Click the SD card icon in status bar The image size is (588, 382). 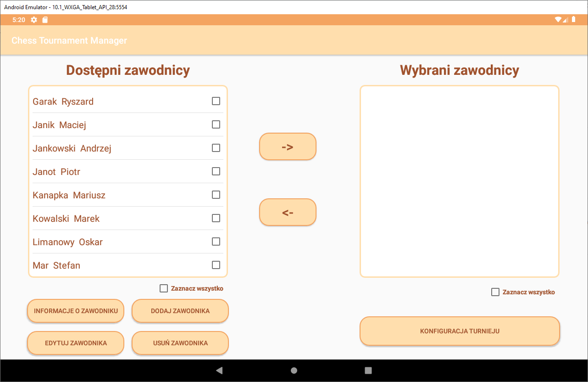(x=45, y=20)
